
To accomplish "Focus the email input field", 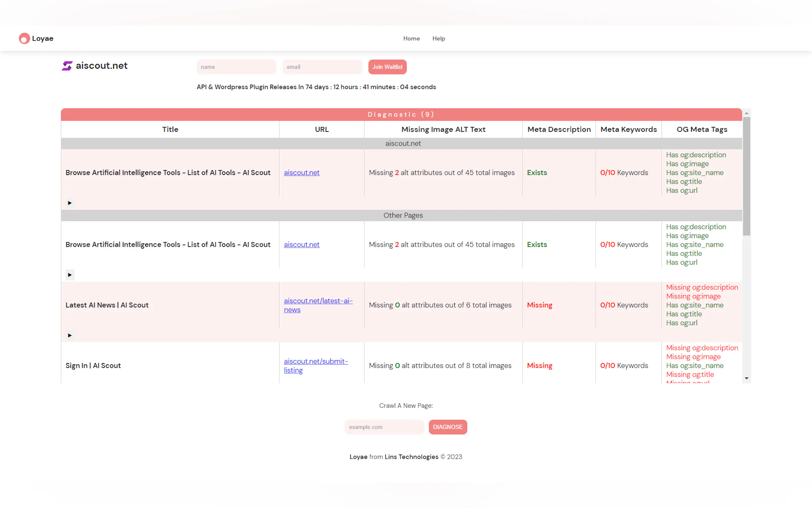I will 322,67.
